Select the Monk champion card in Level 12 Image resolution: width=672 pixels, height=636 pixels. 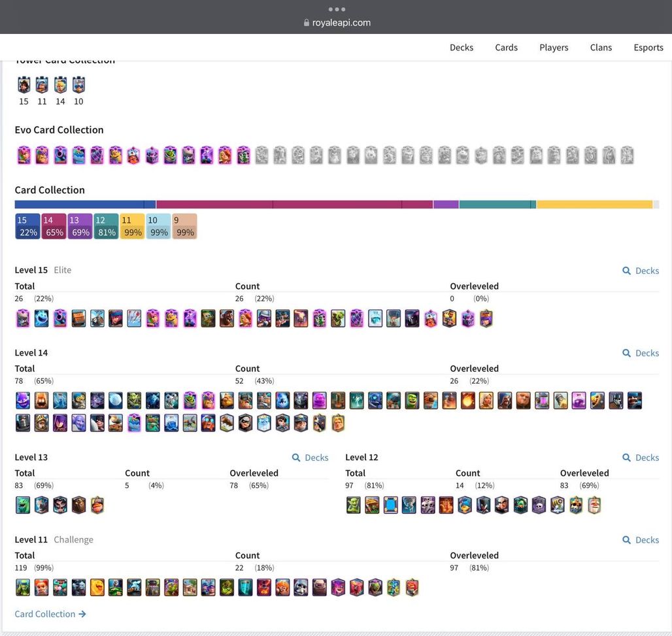(x=594, y=505)
